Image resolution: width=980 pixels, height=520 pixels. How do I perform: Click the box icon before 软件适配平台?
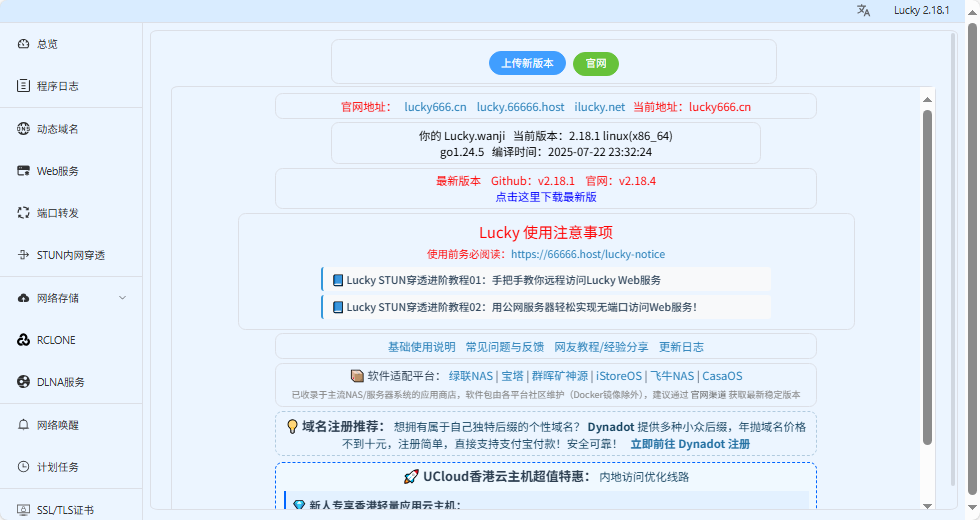coord(358,376)
